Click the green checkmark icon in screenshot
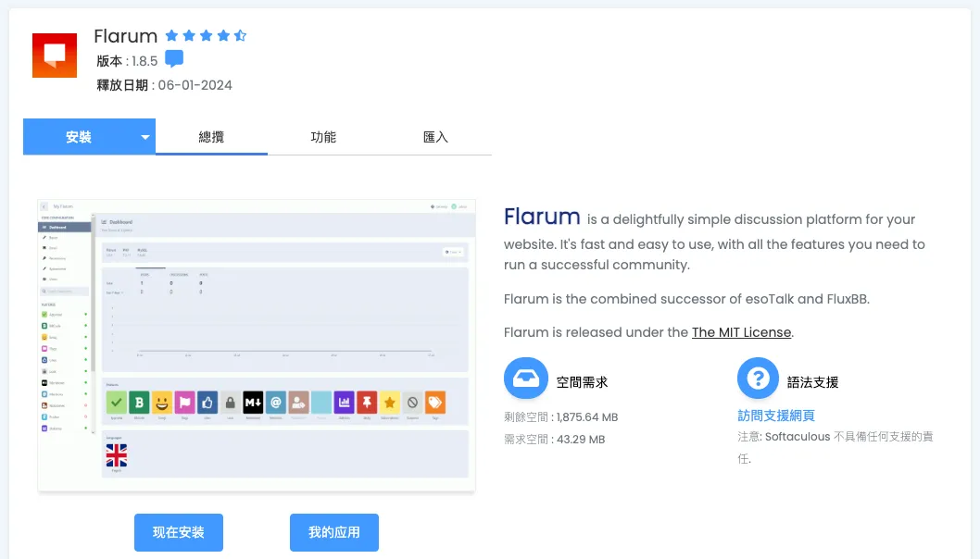The height and width of the screenshot is (559, 980). point(117,403)
